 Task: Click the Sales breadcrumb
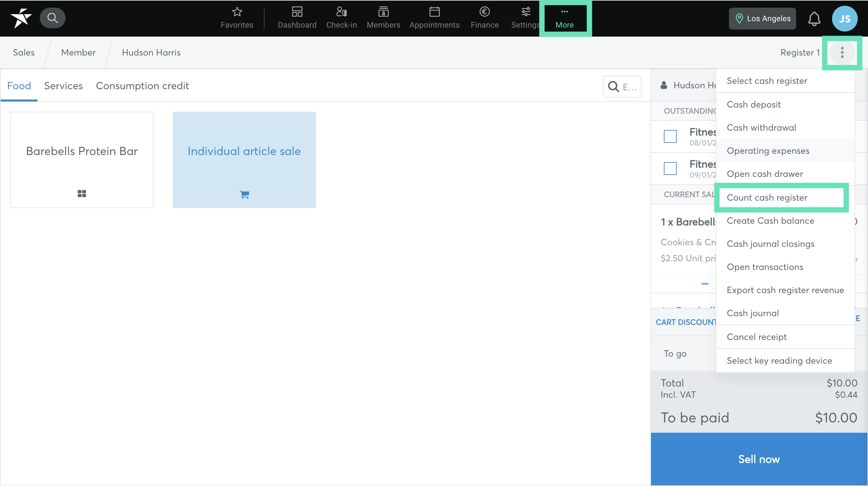[23, 53]
